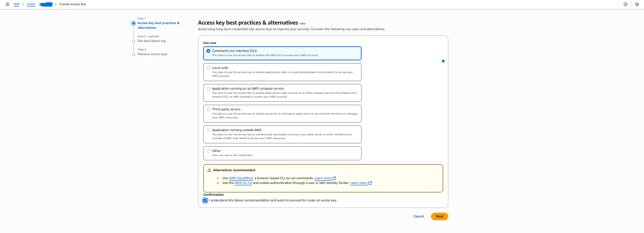Select the Third-party service option
The height and width of the screenshot is (233, 644).
(282, 113)
